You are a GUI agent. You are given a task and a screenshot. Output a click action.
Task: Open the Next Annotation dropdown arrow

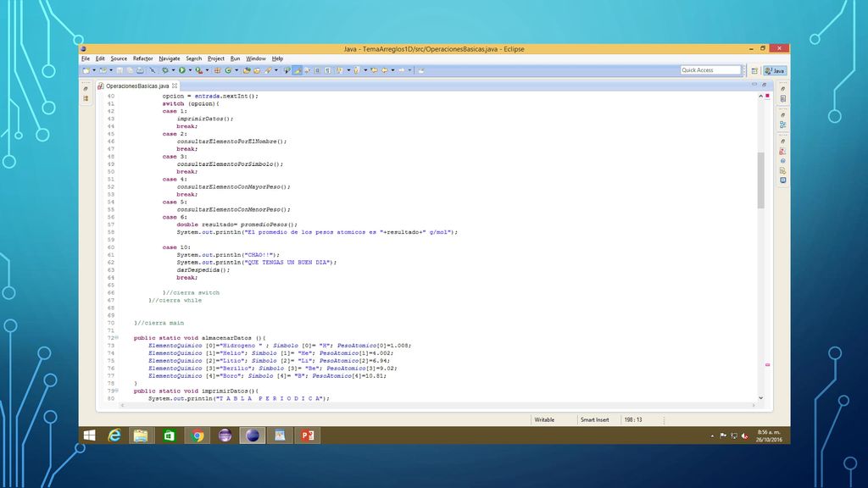pyautogui.click(x=348, y=70)
